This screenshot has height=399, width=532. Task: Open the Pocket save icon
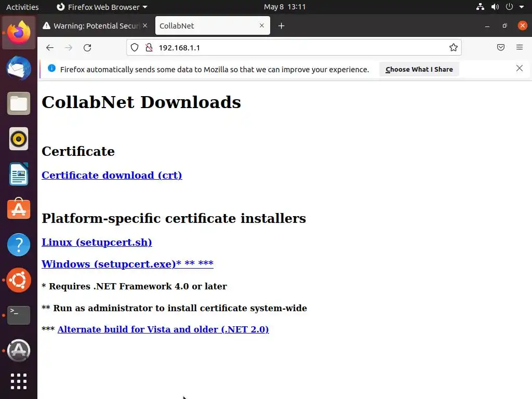click(x=500, y=47)
